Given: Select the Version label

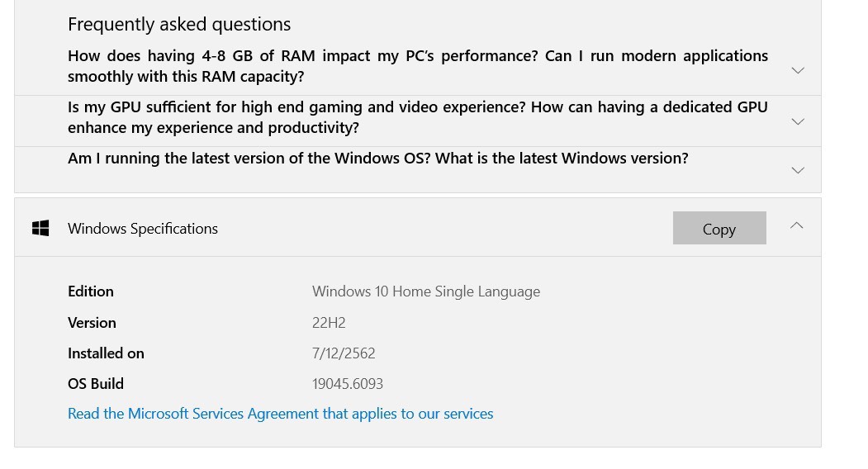Looking at the screenshot, I should [x=92, y=323].
